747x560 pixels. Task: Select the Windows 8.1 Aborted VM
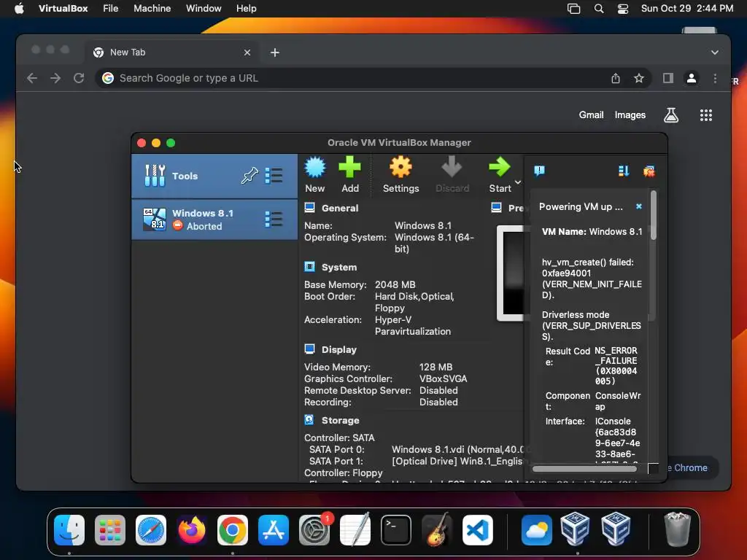point(214,219)
